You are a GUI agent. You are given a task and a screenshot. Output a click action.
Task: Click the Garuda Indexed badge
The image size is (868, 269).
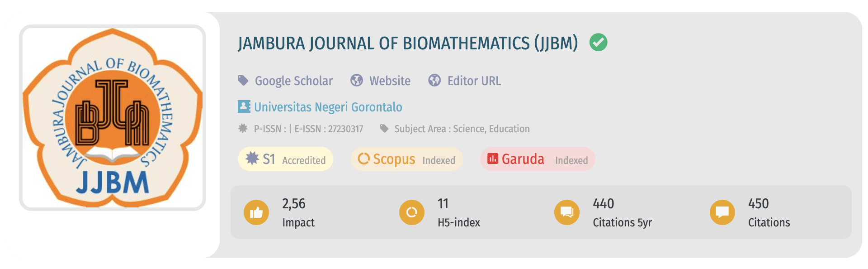coord(537,159)
